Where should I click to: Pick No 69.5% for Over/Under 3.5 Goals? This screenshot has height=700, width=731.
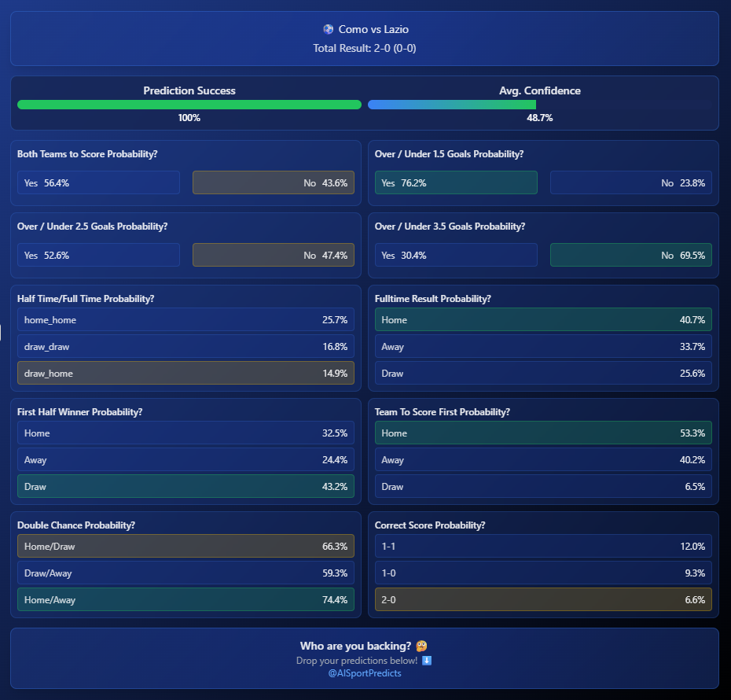[x=630, y=255]
